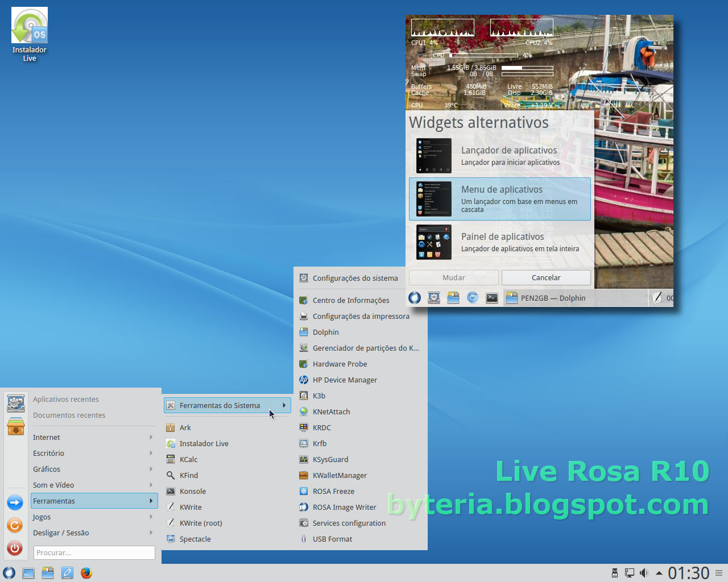Viewport: 728px width, 582px height.
Task: Launch ROSA Freeze from the menu
Action: [333, 491]
